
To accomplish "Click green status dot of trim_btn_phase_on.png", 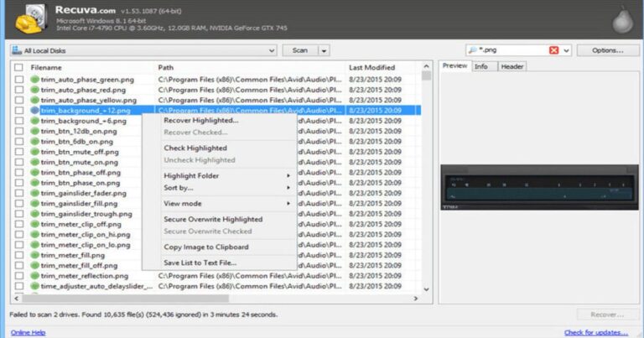I will tap(35, 183).
